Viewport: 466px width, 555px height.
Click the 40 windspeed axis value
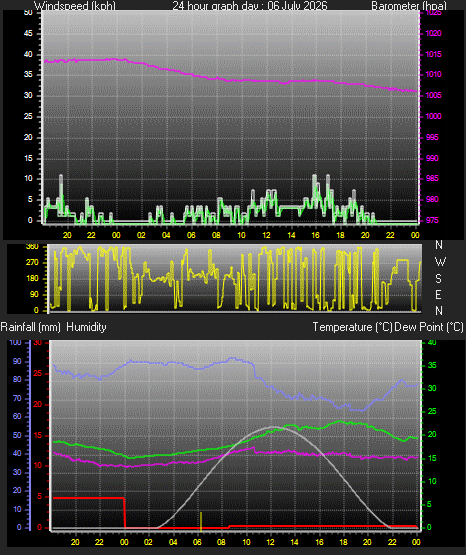tap(28, 54)
